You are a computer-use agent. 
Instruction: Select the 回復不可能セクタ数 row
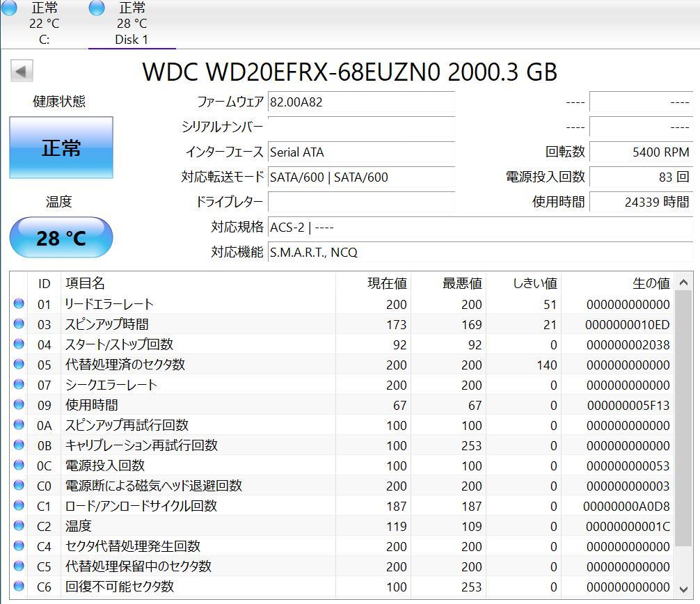click(x=342, y=587)
